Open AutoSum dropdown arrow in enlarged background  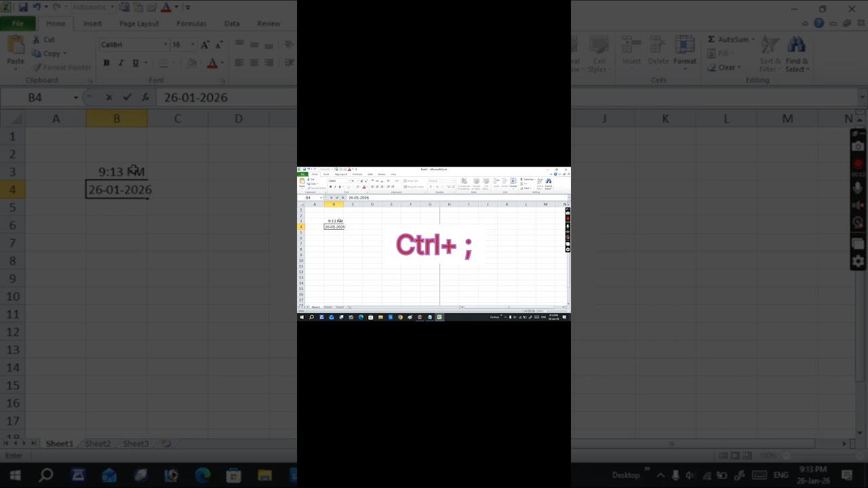753,39
